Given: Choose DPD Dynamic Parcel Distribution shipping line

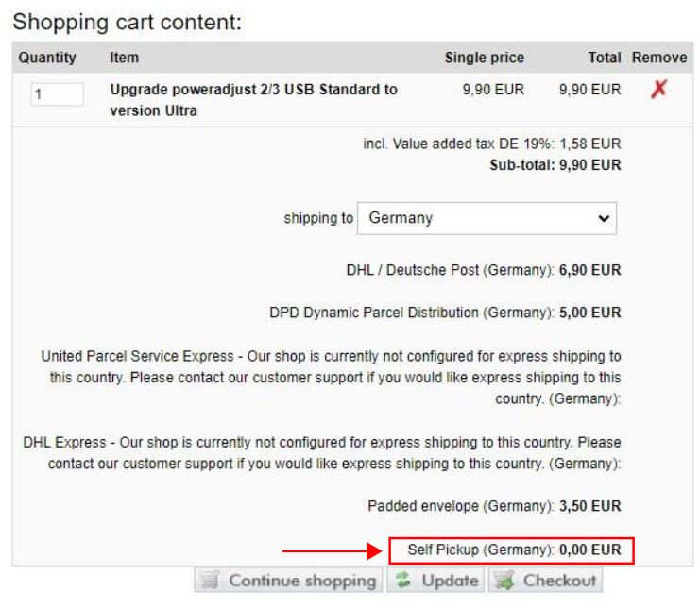Looking at the screenshot, I should [x=445, y=313].
